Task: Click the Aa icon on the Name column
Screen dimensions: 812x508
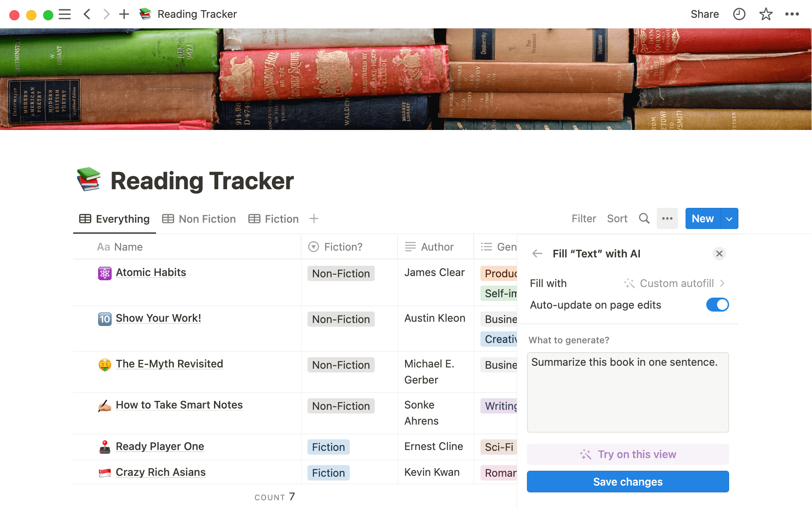Action: click(104, 247)
